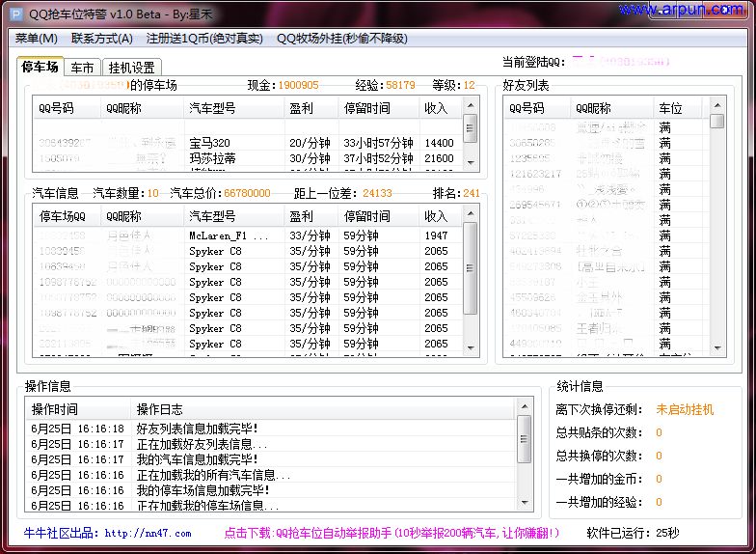Select the 宝马320 row

247,143
